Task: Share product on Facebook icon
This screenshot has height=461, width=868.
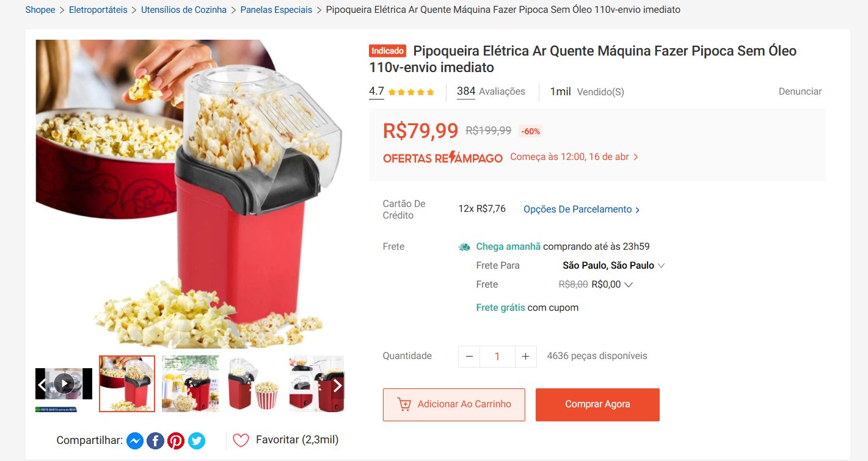Action: (155, 440)
